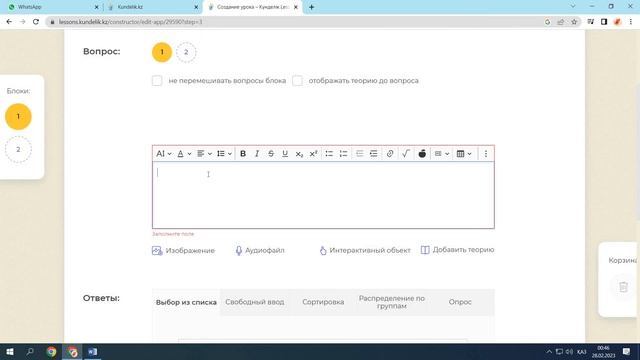Decrease indent in the editor

(359, 154)
